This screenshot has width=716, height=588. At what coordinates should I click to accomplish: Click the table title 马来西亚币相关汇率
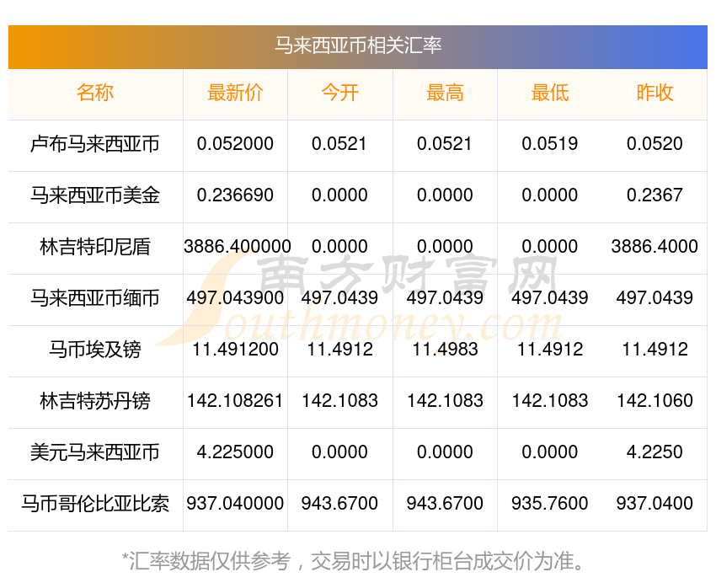pos(358,45)
